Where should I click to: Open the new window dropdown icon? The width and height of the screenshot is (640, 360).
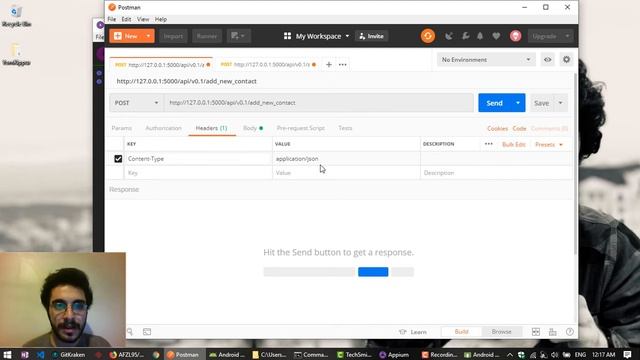point(238,36)
